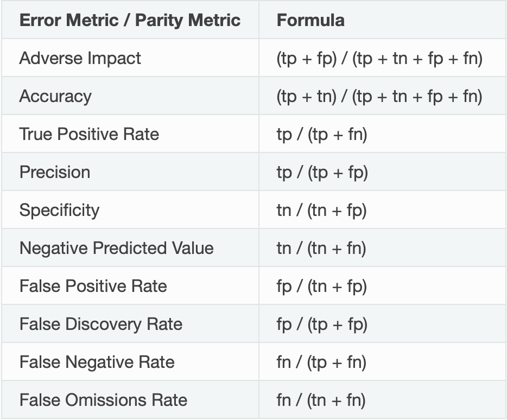Click the formula tp / (tp + fn)
This screenshot has width=507, height=420.
tap(322, 134)
